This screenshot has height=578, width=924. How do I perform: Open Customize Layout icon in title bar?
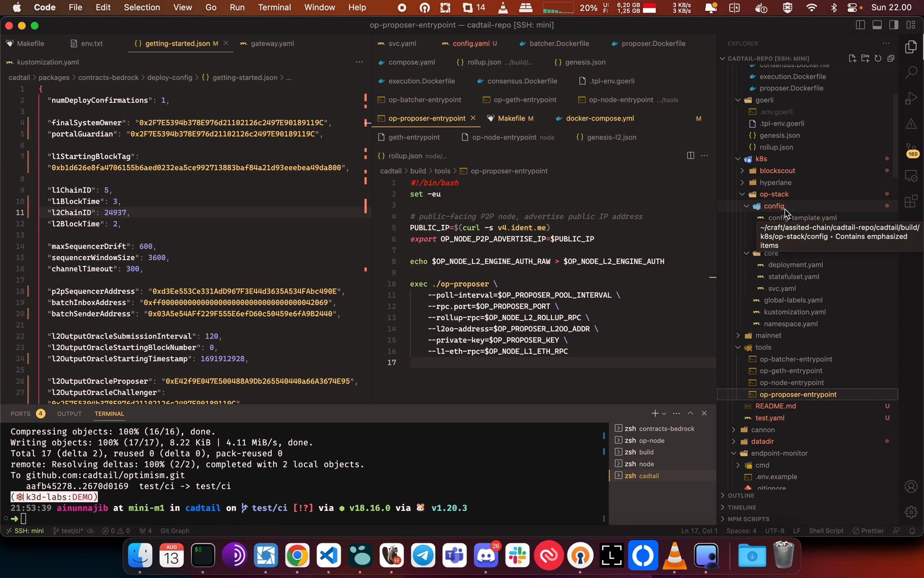911,25
